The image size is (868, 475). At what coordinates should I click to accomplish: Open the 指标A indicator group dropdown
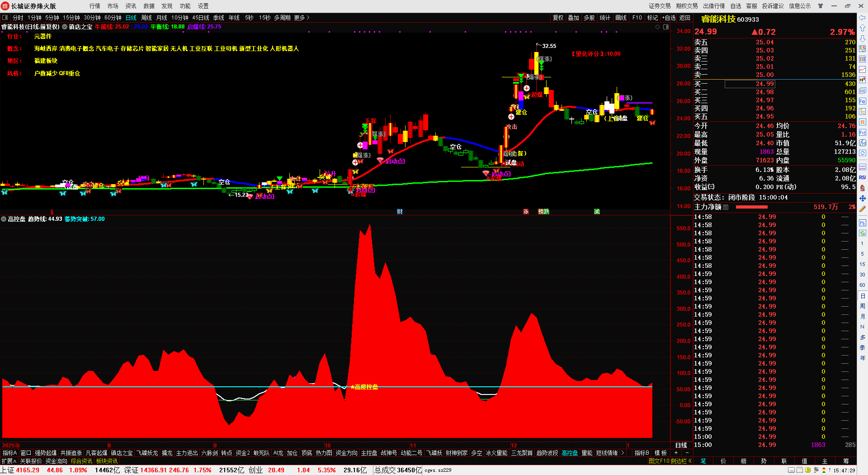[9, 453]
